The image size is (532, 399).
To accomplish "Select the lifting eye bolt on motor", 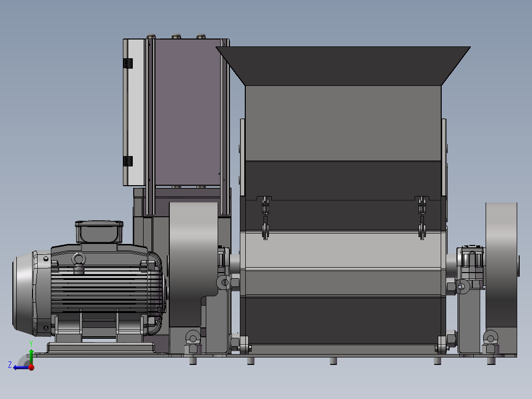I will [x=79, y=262].
